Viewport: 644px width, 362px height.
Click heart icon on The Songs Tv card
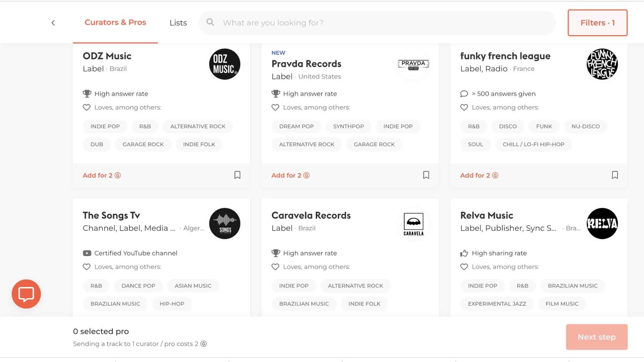tap(86, 267)
